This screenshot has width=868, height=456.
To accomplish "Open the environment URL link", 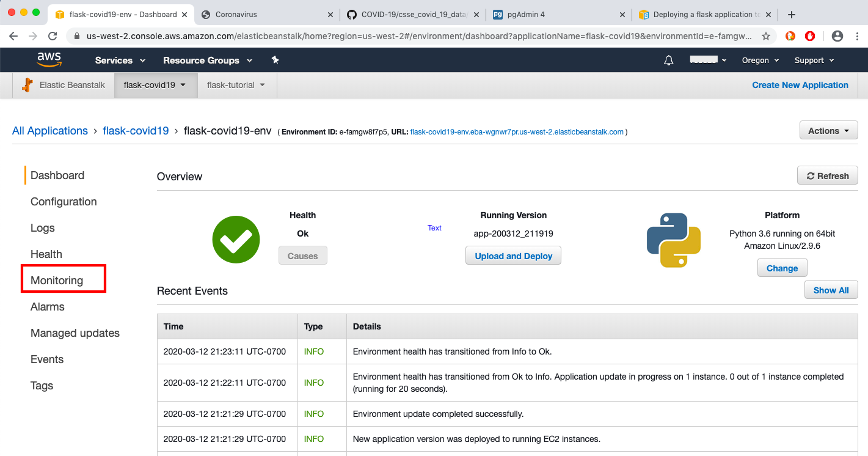I will (x=517, y=132).
